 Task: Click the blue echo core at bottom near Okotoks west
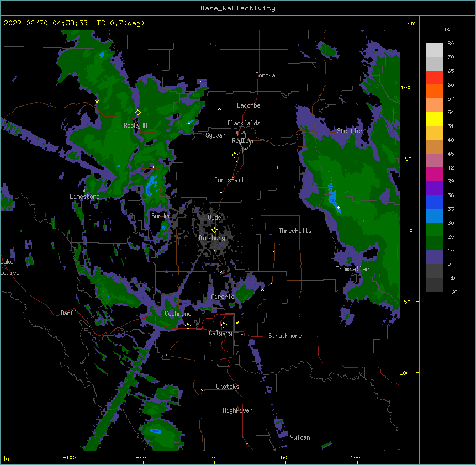tap(155, 431)
